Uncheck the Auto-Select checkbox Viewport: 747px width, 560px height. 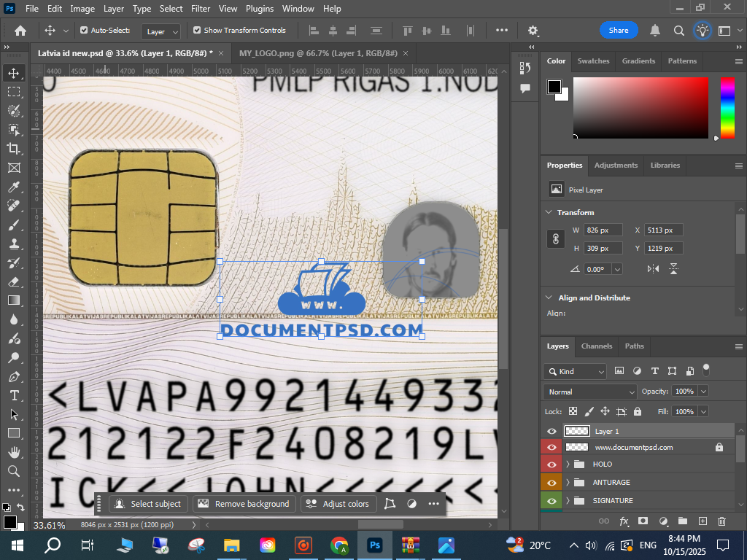pyautogui.click(x=84, y=31)
